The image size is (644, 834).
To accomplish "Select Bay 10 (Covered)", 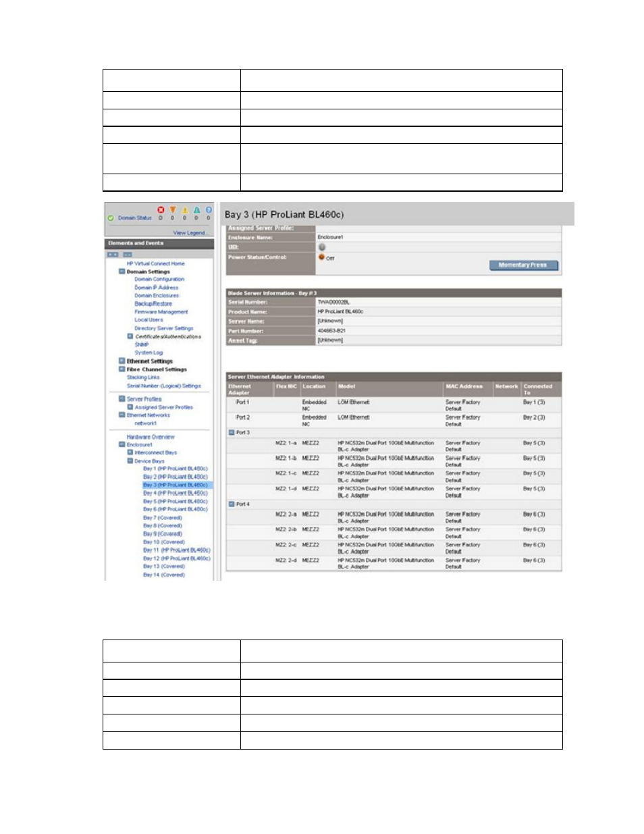I will tap(164, 542).
